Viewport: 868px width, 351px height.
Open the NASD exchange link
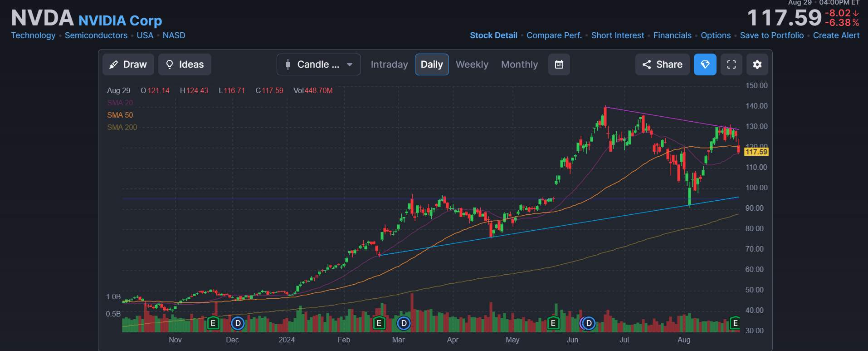point(174,35)
